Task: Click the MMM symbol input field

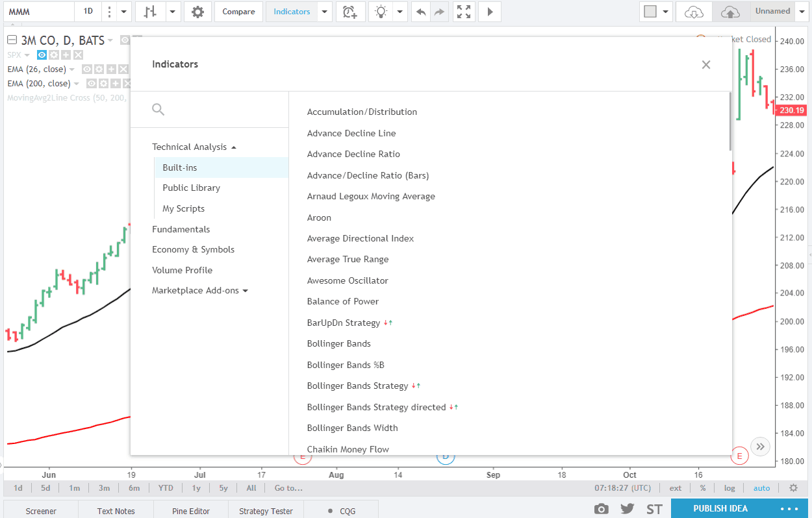Action: pyautogui.click(x=38, y=12)
